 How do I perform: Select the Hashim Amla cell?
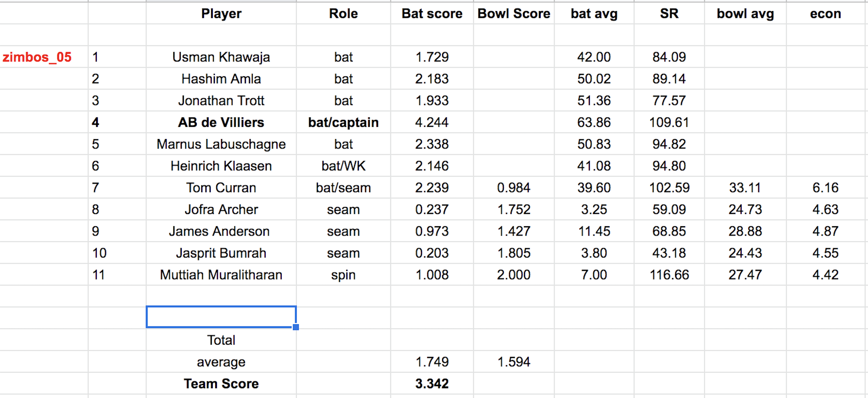pyautogui.click(x=221, y=79)
